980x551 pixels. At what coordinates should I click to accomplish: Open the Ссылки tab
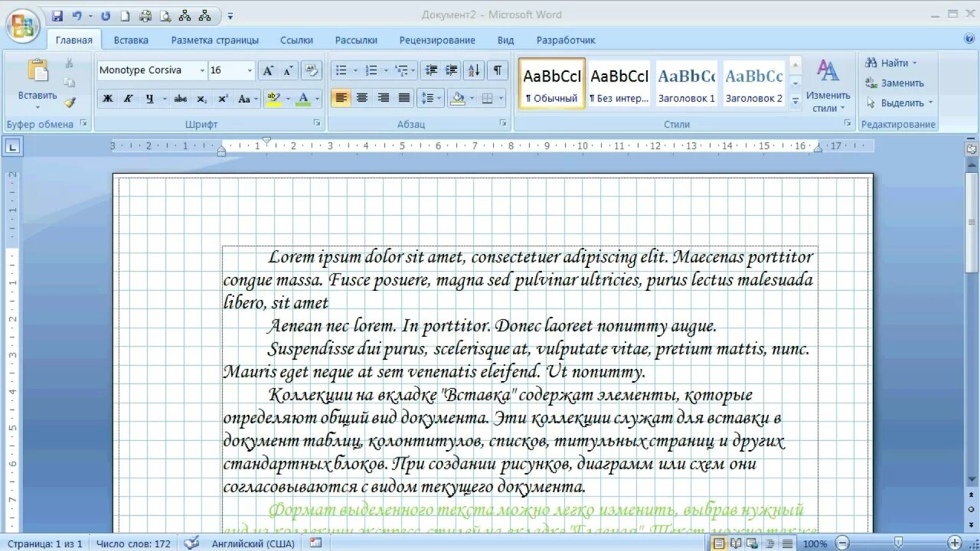point(296,40)
